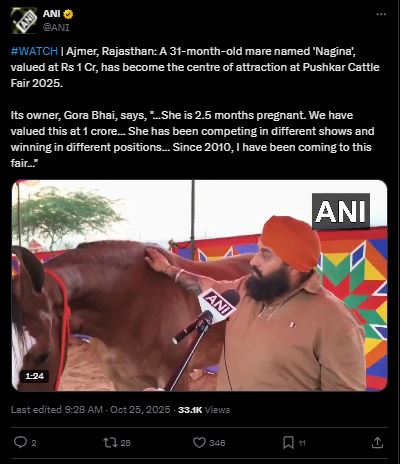The height and width of the screenshot is (464, 400).
Task: Play the Nagina mare video
Action: tap(199, 285)
